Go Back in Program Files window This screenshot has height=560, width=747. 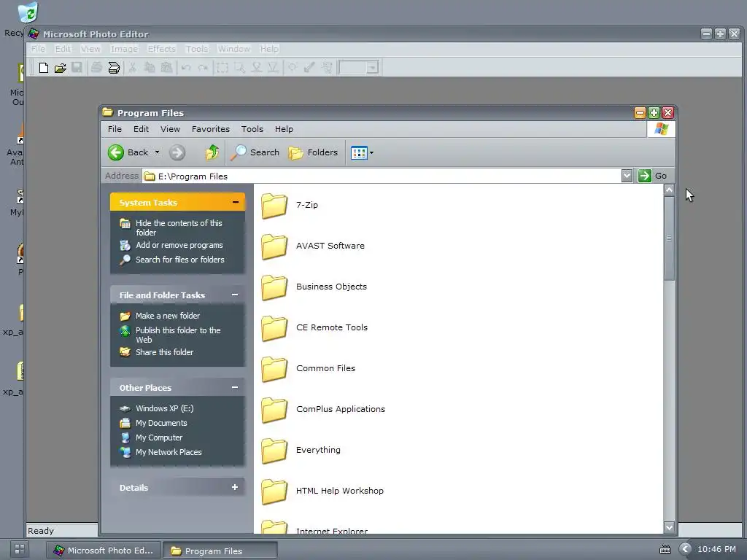[x=127, y=152]
